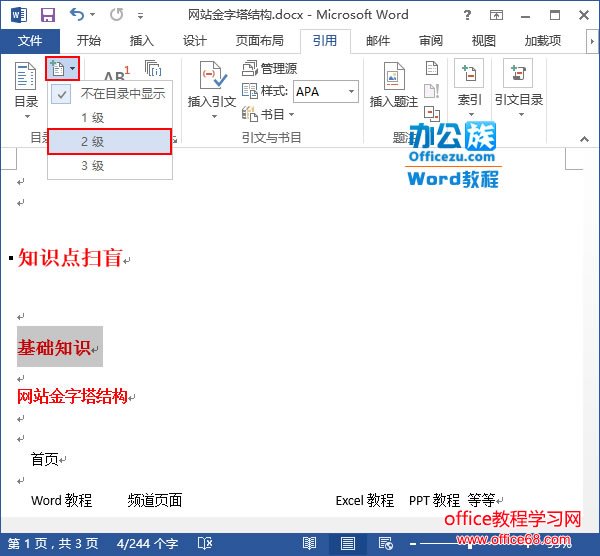Screen dimensions: 600x556
Task: Open the undo history dropdown arrow
Action: tap(93, 15)
